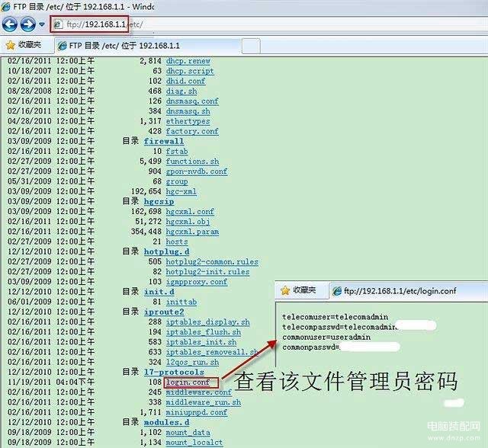488x448 pixels.
Task: Click the commonuser=useradmin text line
Action: point(326,337)
